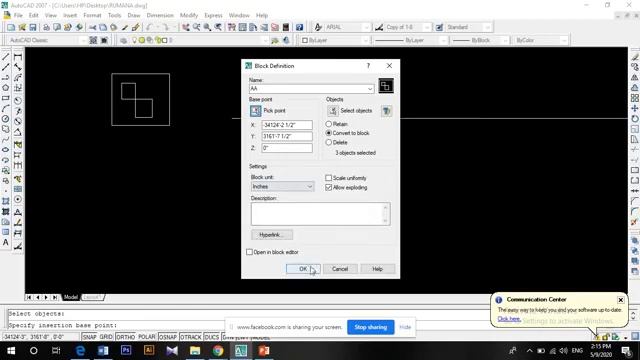Select the Rectangle draw tool
This screenshot has height=360, width=640.
coord(6,98)
